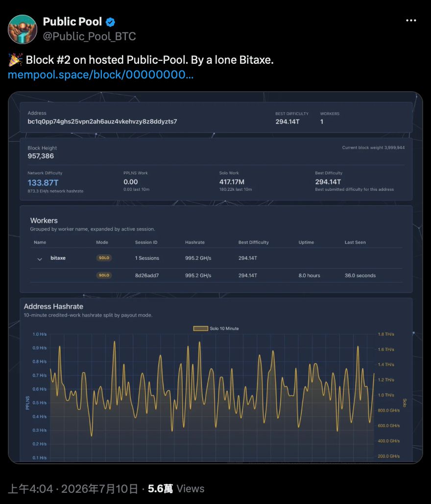Screen dimensions: 431x504
Task: Click the bitaxe worker name
Action: point(58,258)
